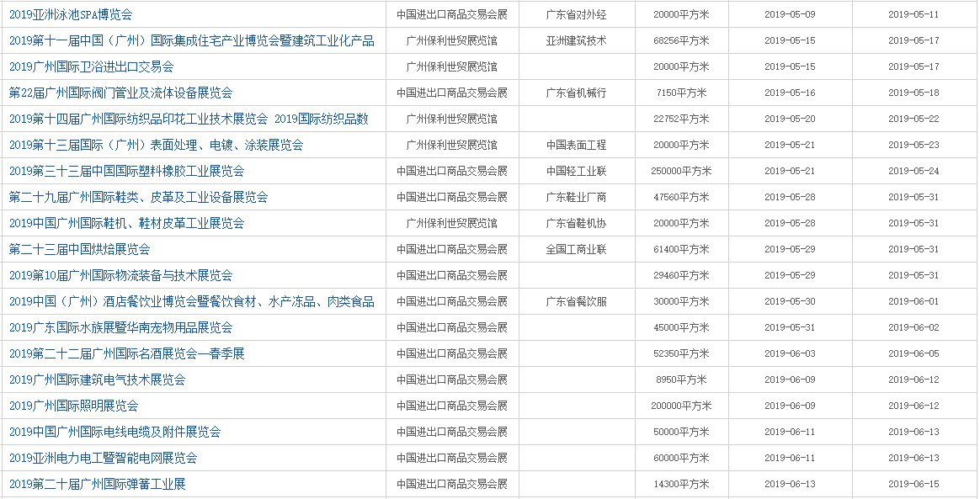This screenshot has width=980, height=499.
Task: Select area cell 29460平方米
Action: 681,275
